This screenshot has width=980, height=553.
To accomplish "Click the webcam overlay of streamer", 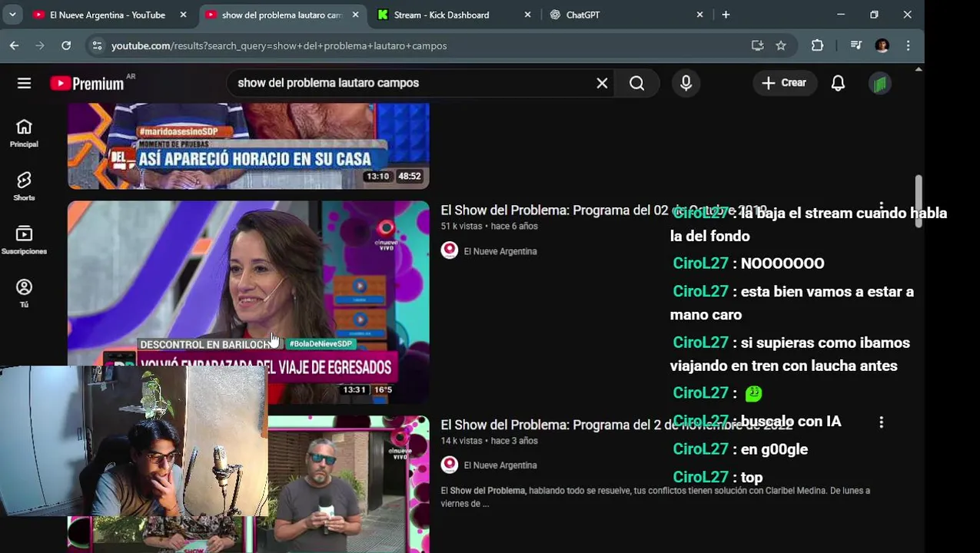I will [x=134, y=441].
